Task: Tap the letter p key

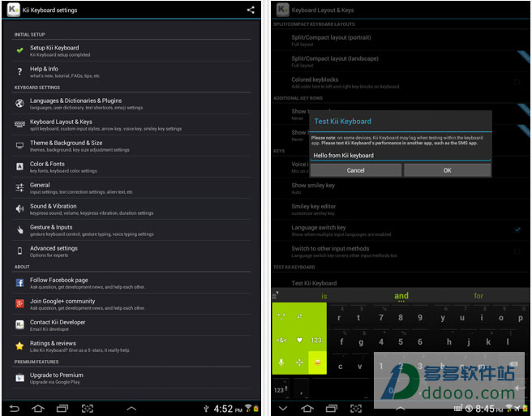Action: tap(520, 317)
